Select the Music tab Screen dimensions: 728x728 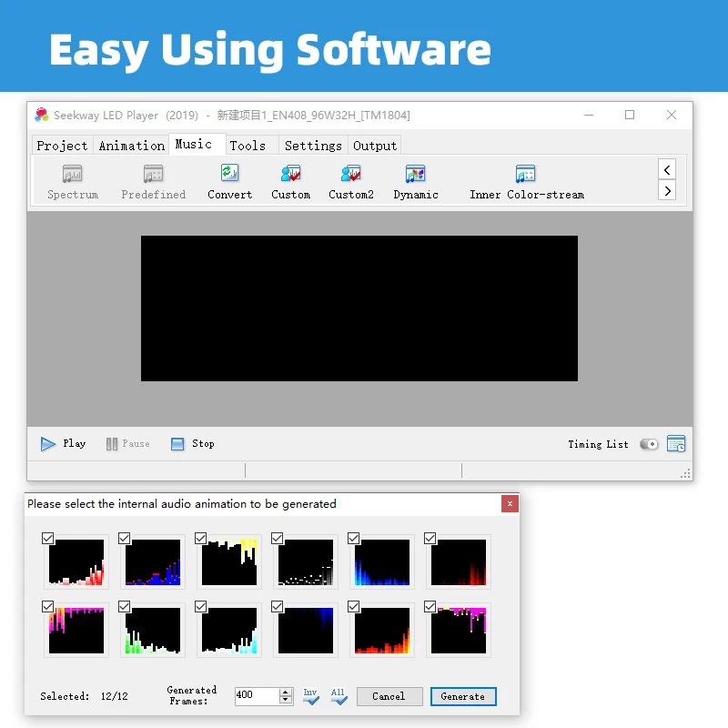pos(197,145)
